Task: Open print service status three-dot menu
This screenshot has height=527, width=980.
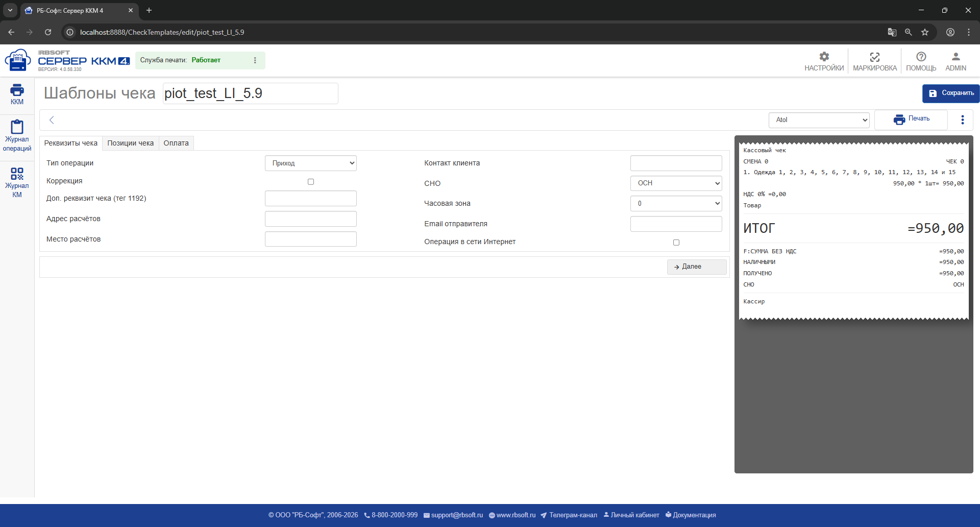Action: click(x=255, y=60)
